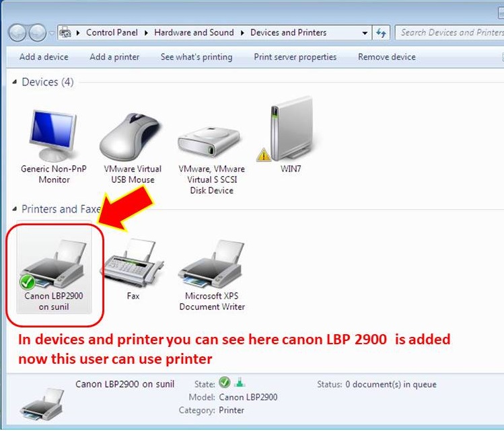The image size is (504, 431).
Task: Open Print server properties
Action: click(295, 57)
